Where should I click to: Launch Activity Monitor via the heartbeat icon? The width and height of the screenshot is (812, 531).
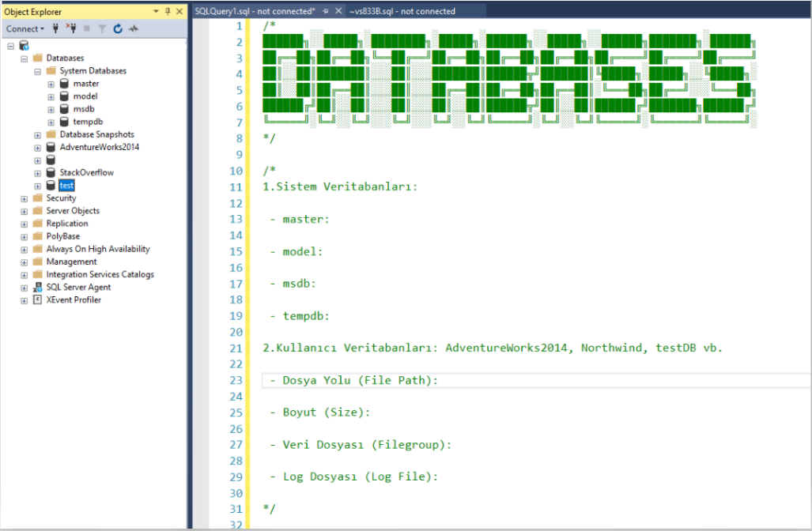[x=134, y=28]
